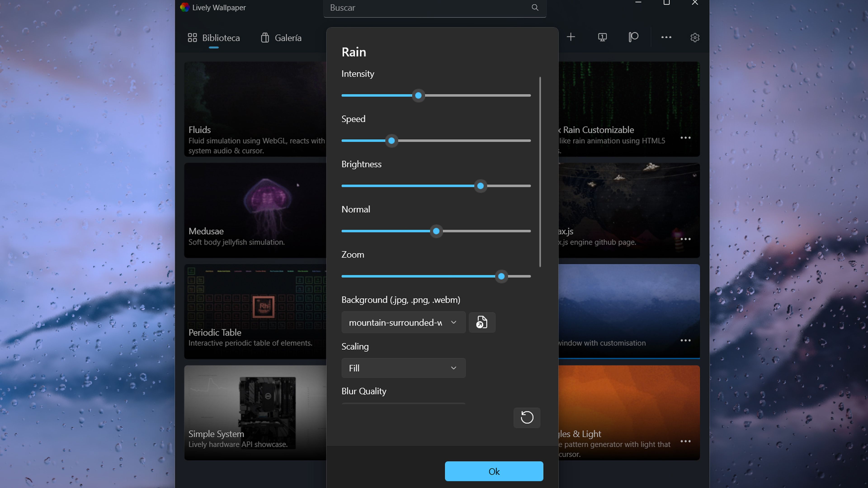This screenshot has width=868, height=488.
Task: Select the Triangles & Light wallpaper thumbnail
Action: pyautogui.click(x=629, y=413)
